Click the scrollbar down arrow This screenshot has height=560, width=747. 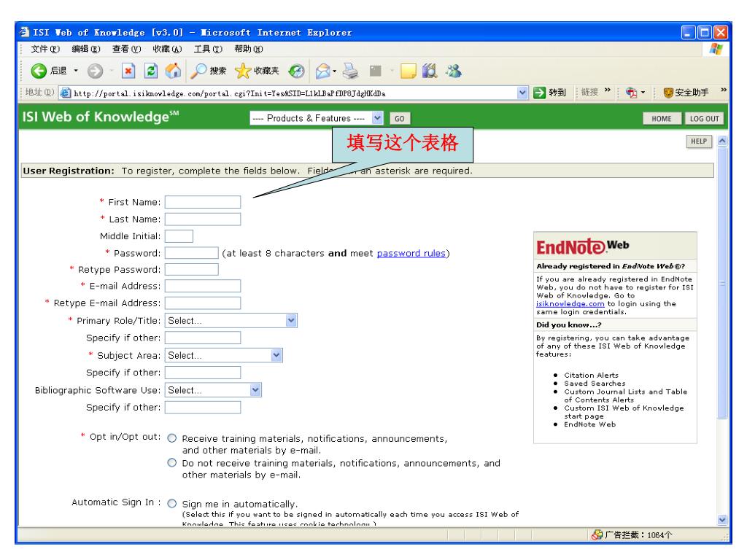click(x=722, y=520)
